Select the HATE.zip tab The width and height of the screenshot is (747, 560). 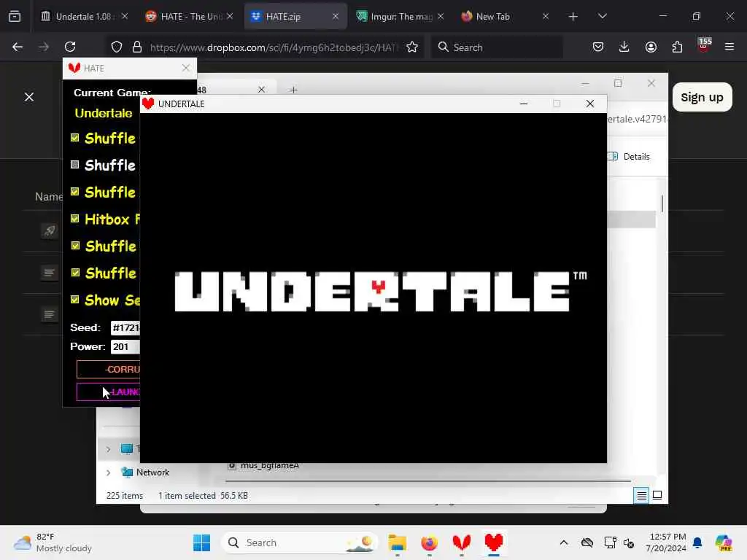pyautogui.click(x=295, y=16)
